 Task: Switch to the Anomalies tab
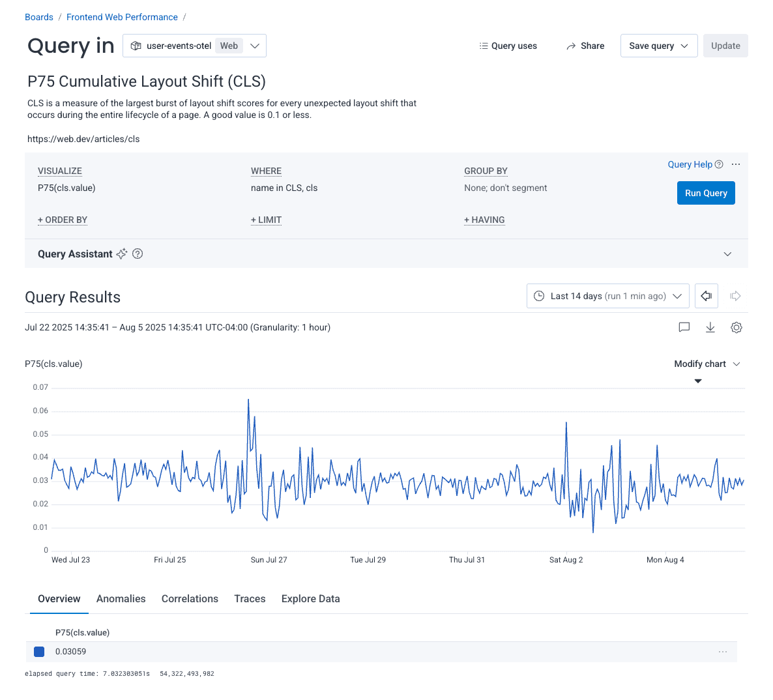[x=121, y=598]
